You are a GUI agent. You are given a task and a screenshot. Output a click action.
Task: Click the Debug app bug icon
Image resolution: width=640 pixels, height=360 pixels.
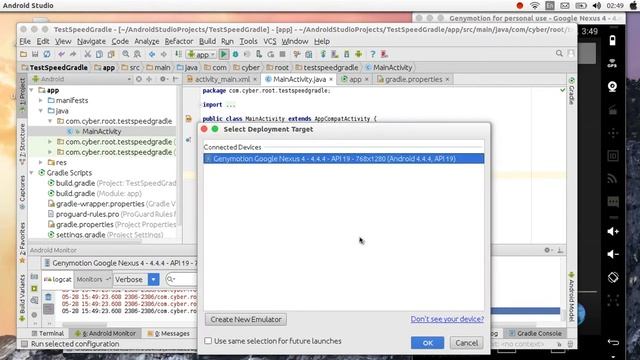[236, 54]
